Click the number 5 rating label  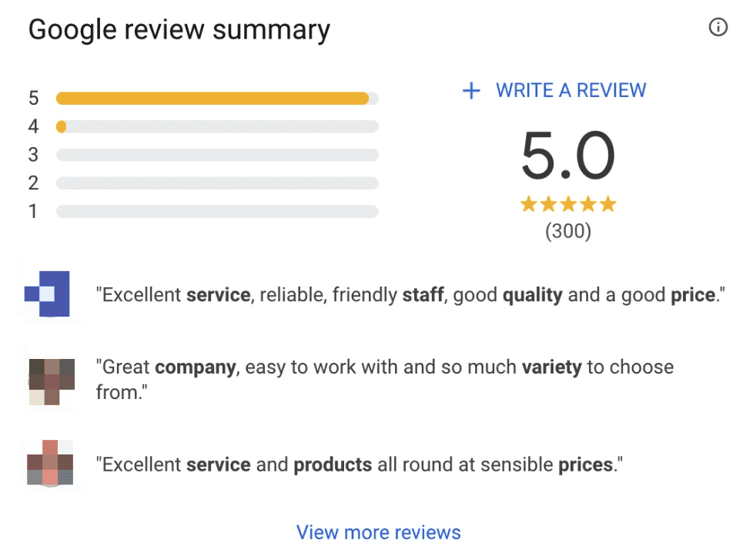pos(33,99)
